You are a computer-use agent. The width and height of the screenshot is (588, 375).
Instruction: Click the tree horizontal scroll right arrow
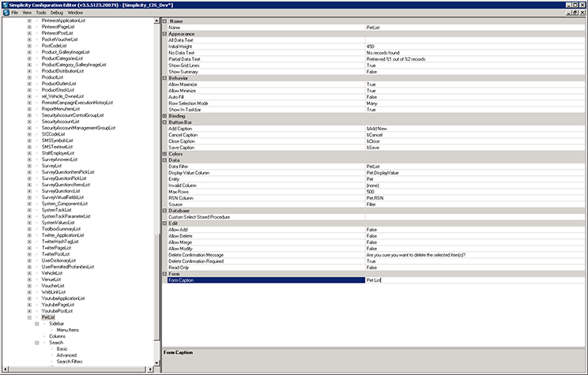[150, 369]
